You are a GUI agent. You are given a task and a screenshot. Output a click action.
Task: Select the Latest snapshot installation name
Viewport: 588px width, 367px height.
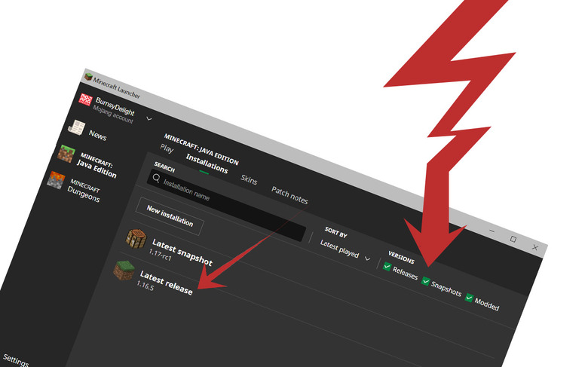[182, 253]
